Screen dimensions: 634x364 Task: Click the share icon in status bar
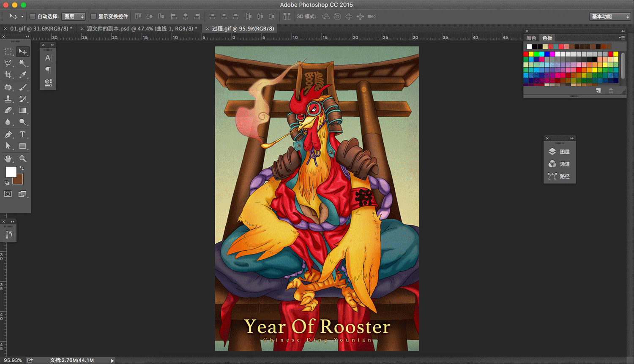pos(30,360)
